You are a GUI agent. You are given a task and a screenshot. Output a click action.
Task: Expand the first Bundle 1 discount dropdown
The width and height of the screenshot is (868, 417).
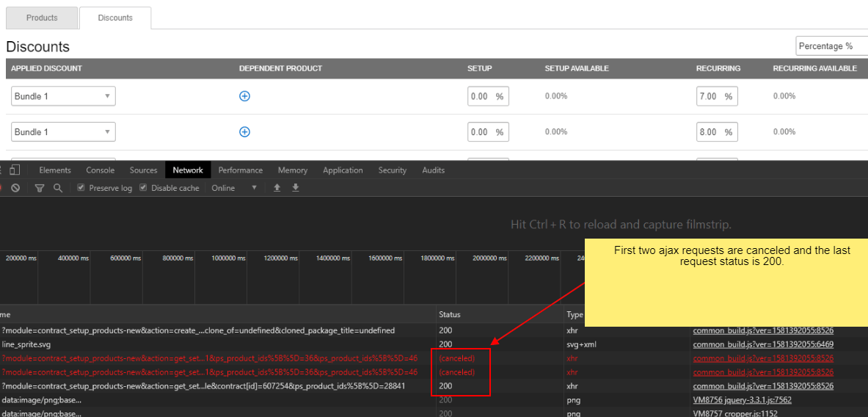tap(63, 96)
